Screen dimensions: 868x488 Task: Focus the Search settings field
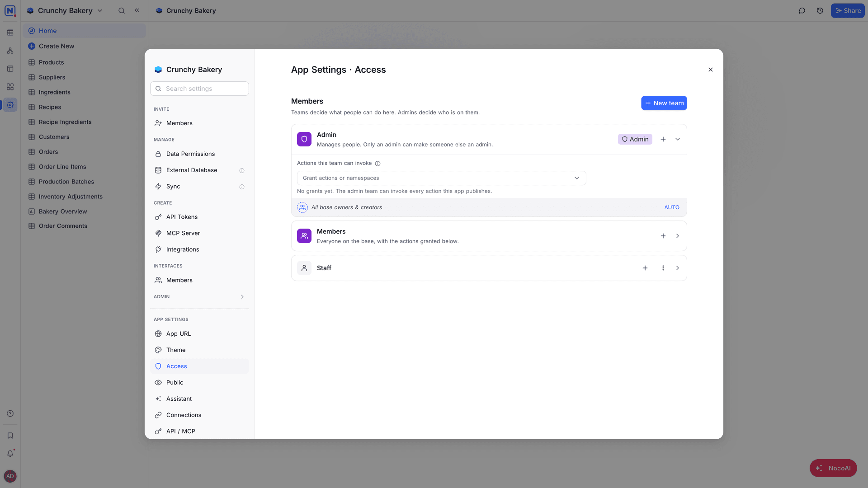199,89
